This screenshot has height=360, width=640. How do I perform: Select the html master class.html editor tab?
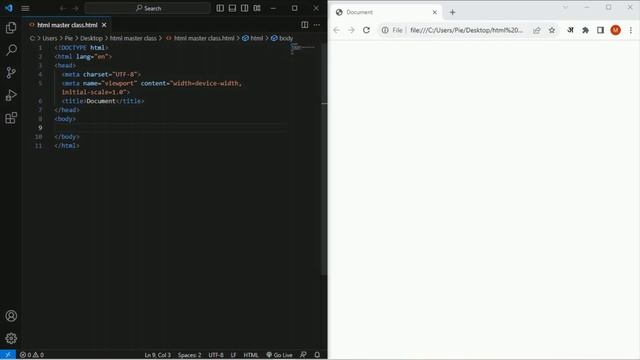pos(67,25)
